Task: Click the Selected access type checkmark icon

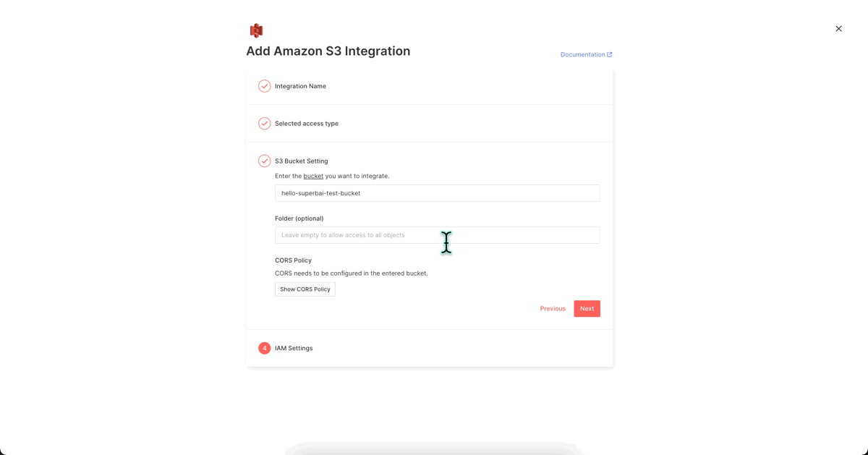Action: pyautogui.click(x=265, y=124)
